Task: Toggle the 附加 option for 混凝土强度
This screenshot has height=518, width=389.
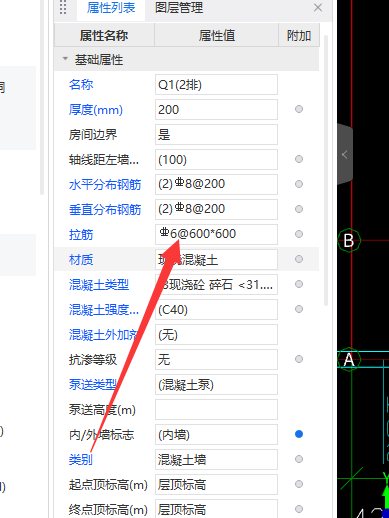Action: point(299,309)
